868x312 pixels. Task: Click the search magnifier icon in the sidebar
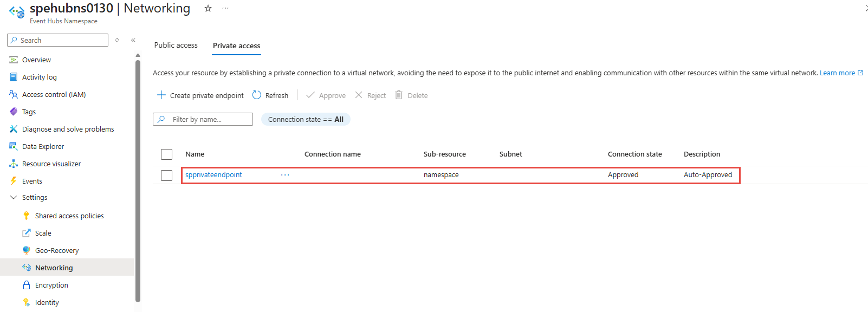(x=14, y=40)
